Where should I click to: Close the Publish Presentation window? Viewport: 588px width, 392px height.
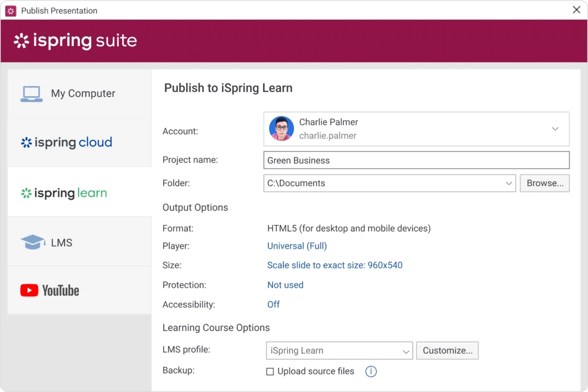point(577,10)
